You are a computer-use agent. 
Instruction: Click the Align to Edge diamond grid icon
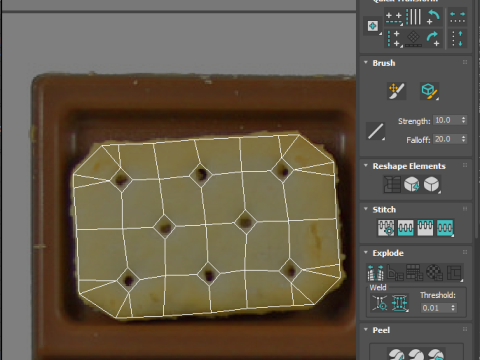click(x=413, y=39)
